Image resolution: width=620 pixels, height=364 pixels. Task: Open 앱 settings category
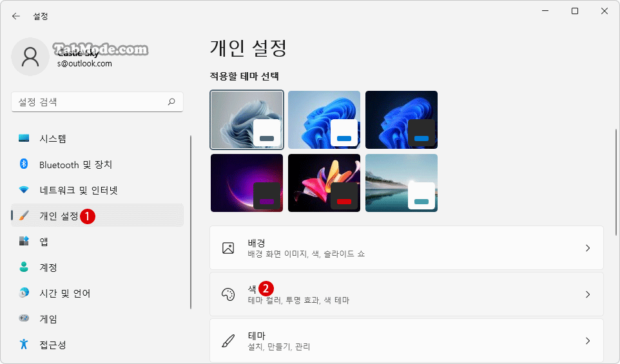click(97, 241)
